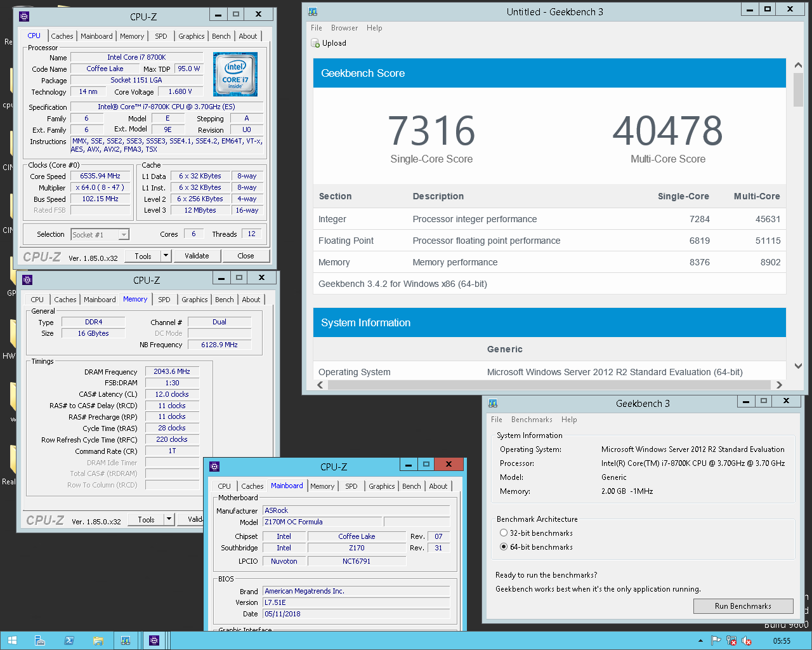Viewport: 812px width, 650px height.
Task: Click the Bus Speed value 102.15 MHz
Action: point(100,199)
